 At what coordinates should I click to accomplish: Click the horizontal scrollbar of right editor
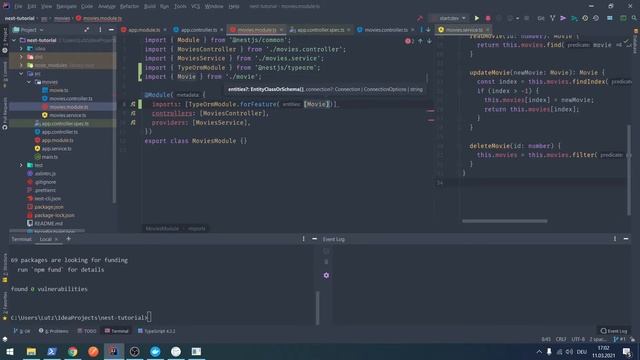504,221
